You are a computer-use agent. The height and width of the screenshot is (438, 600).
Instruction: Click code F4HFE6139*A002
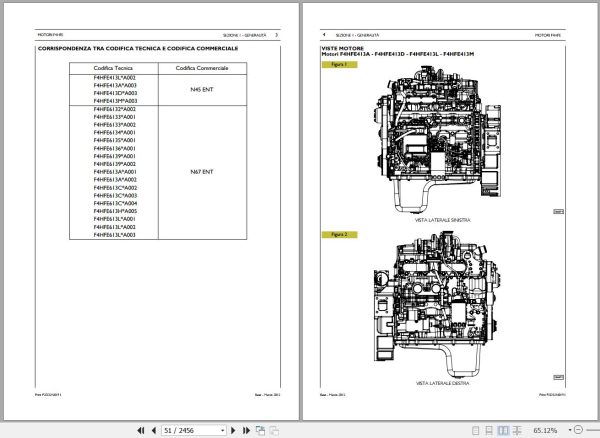coord(115,164)
